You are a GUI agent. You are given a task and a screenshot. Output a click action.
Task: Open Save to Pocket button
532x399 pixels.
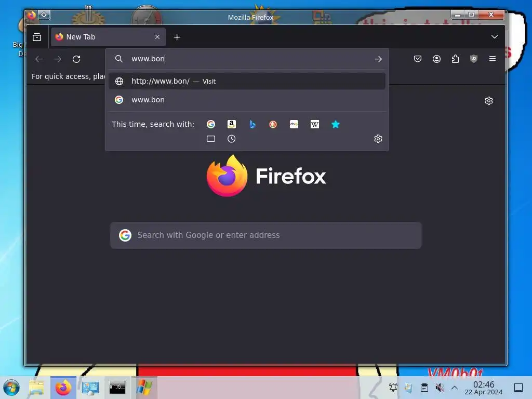click(x=418, y=59)
